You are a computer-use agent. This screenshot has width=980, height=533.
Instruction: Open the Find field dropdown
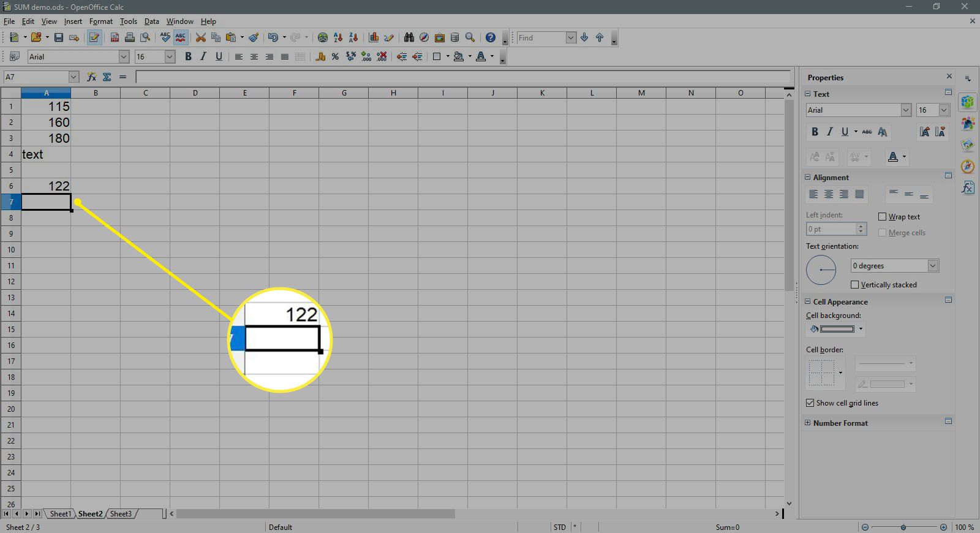click(571, 38)
